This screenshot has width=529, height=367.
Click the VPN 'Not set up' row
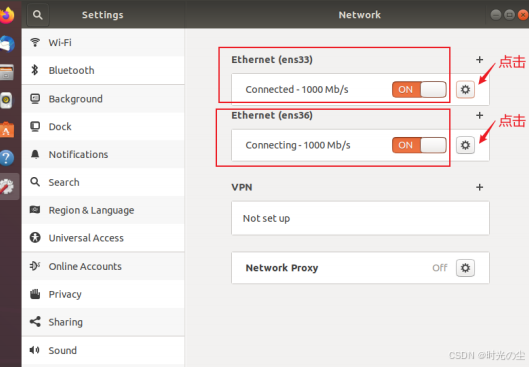[x=360, y=218]
